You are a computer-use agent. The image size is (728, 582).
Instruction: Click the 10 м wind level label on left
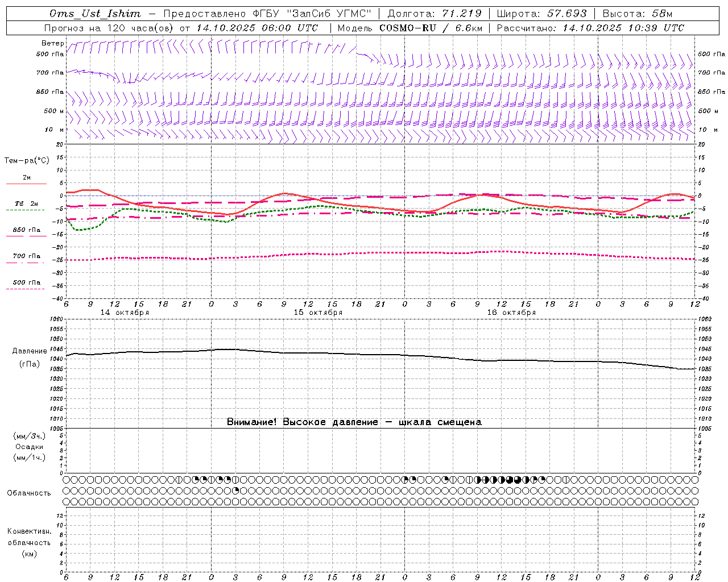point(54,130)
